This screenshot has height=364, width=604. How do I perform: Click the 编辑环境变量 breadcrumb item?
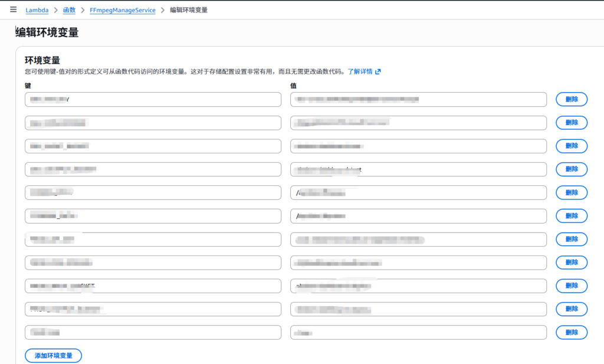pyautogui.click(x=188, y=10)
